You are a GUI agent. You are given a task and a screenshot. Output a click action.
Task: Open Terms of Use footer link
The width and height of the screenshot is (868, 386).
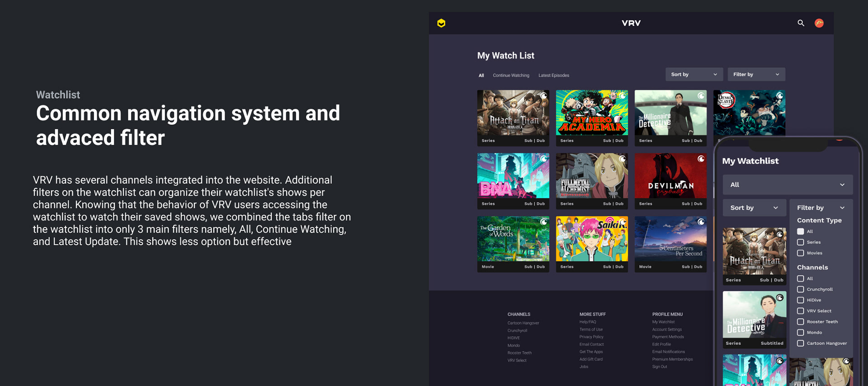(x=591, y=329)
